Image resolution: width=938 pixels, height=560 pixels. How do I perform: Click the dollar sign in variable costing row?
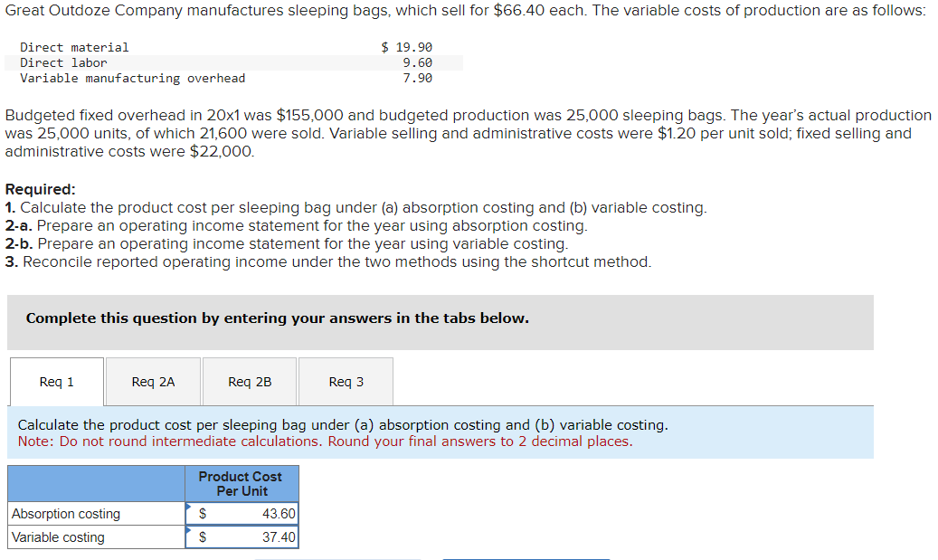point(201,536)
